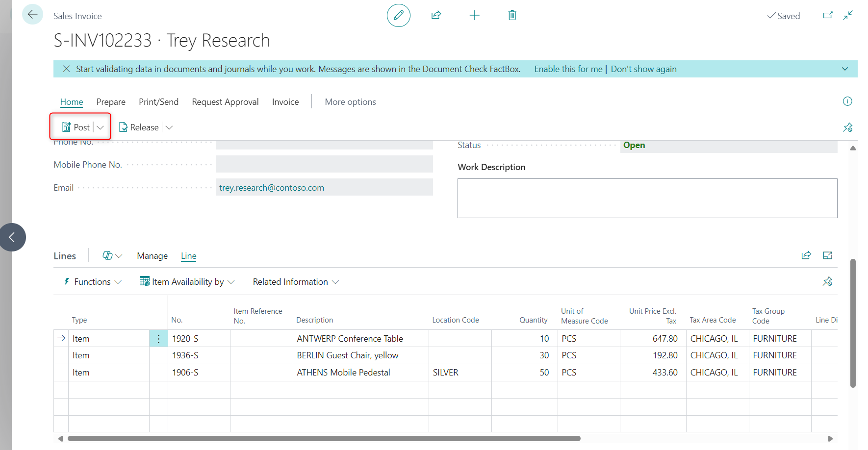Click the pin icon on the Home action bar
Viewport: 868px width, 450px height.
[847, 127]
